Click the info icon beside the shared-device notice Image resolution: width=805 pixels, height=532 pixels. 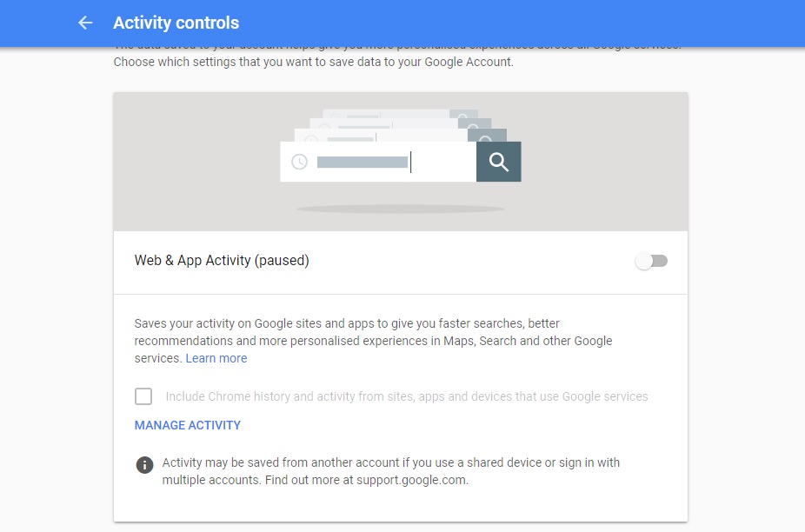click(x=144, y=464)
